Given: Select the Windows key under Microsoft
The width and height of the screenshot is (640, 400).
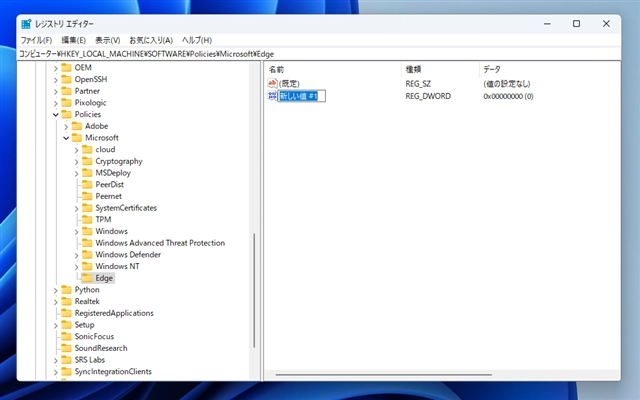Looking at the screenshot, I should (111, 231).
